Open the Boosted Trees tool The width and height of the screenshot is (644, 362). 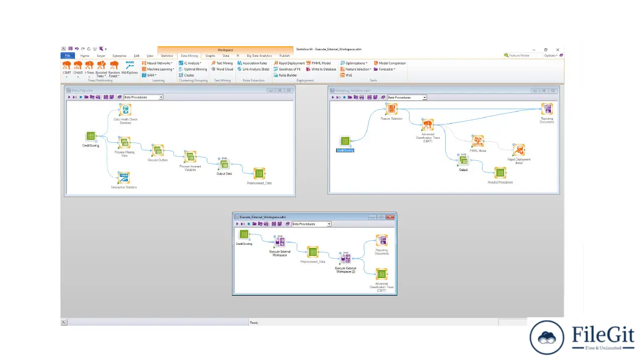(101, 69)
